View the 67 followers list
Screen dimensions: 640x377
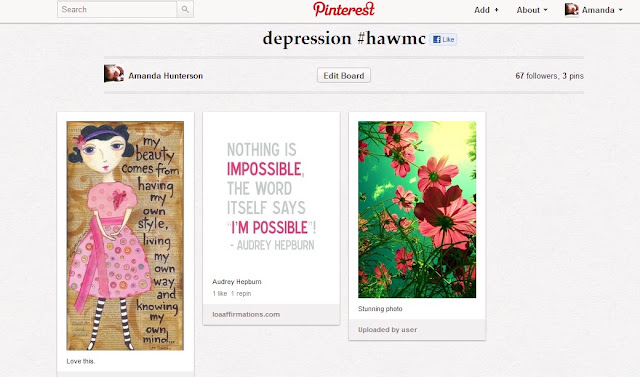tap(536, 76)
